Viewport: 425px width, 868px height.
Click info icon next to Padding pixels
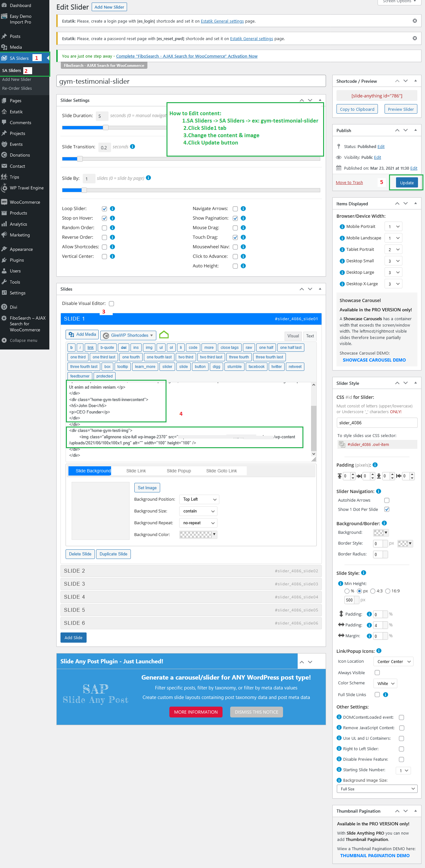pos(375,465)
